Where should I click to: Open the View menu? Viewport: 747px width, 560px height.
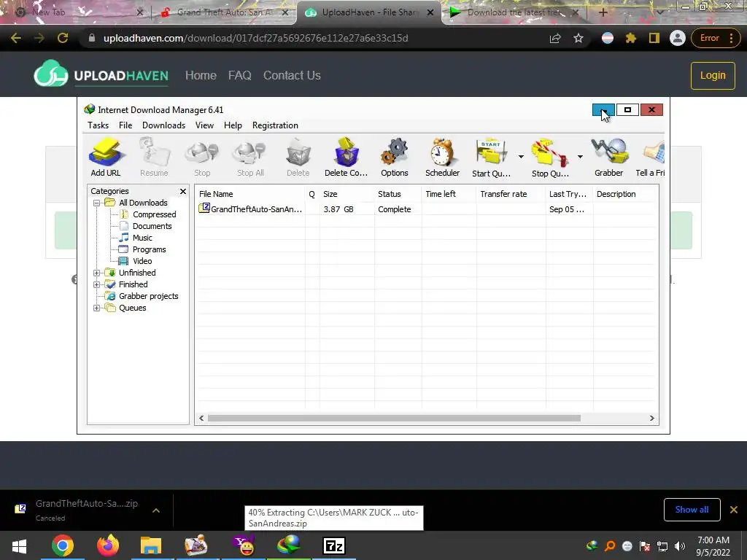click(x=204, y=125)
